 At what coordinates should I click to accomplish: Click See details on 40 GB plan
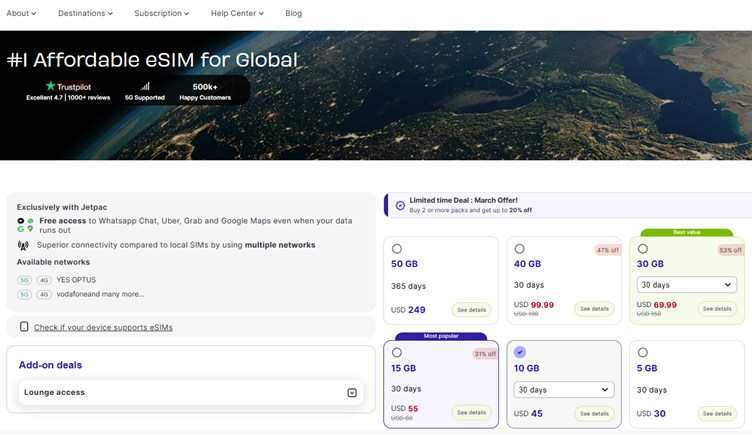click(x=593, y=309)
